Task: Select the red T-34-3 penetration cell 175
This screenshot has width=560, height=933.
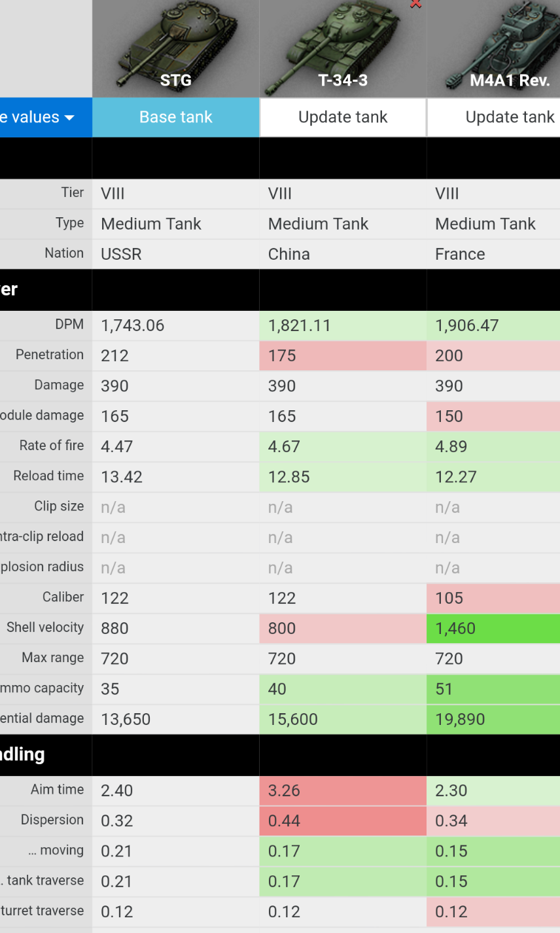Action: click(343, 356)
